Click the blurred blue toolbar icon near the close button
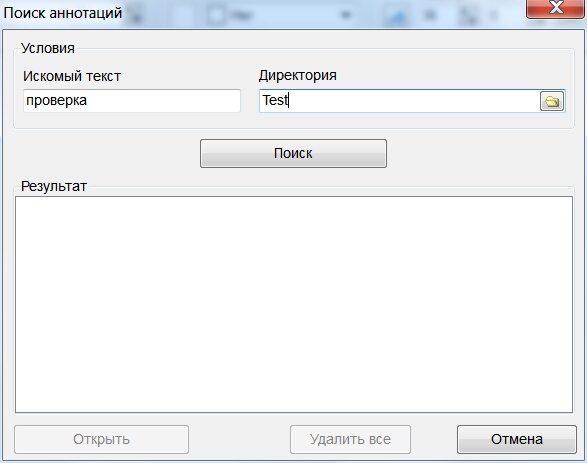587x463 pixels. (x=397, y=16)
